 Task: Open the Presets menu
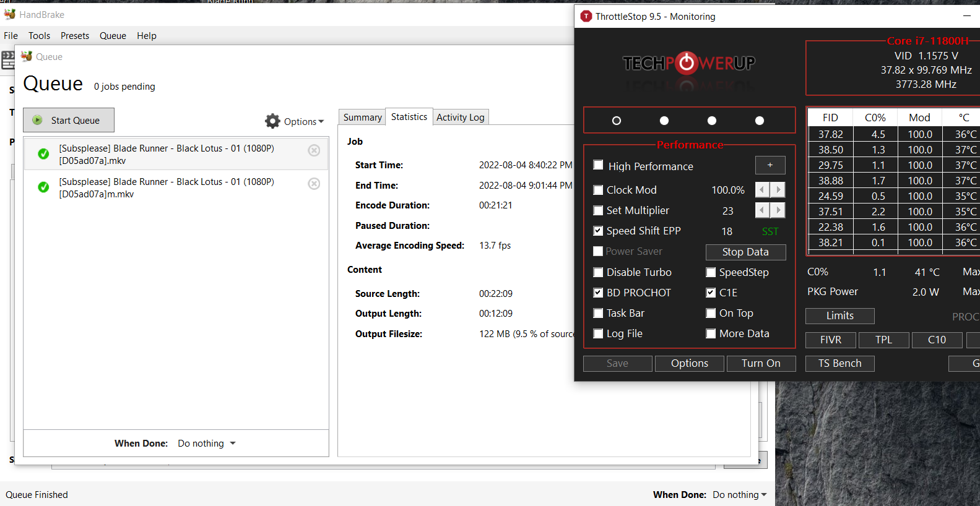pyautogui.click(x=75, y=36)
